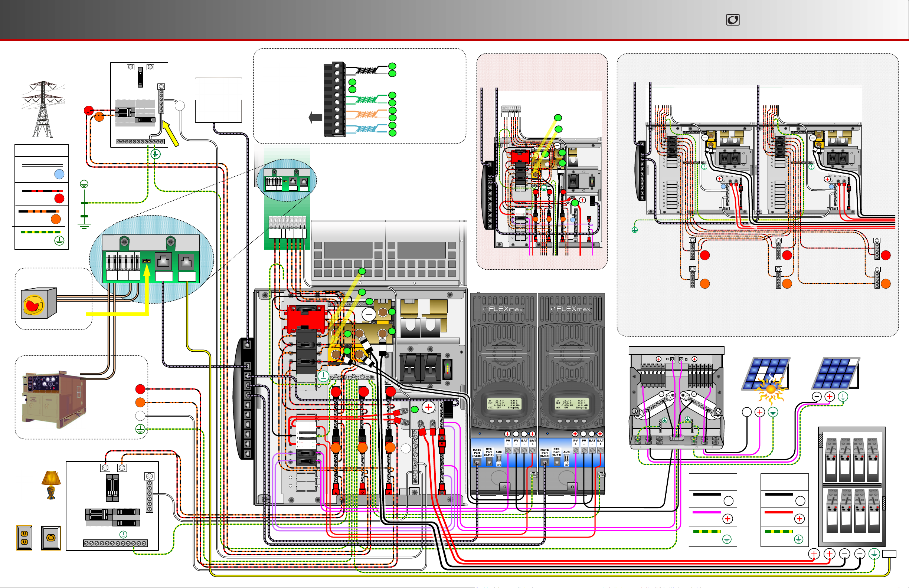The width and height of the screenshot is (909, 588).
Task: Click the red line sample in battery legend
Action: click(x=779, y=512)
